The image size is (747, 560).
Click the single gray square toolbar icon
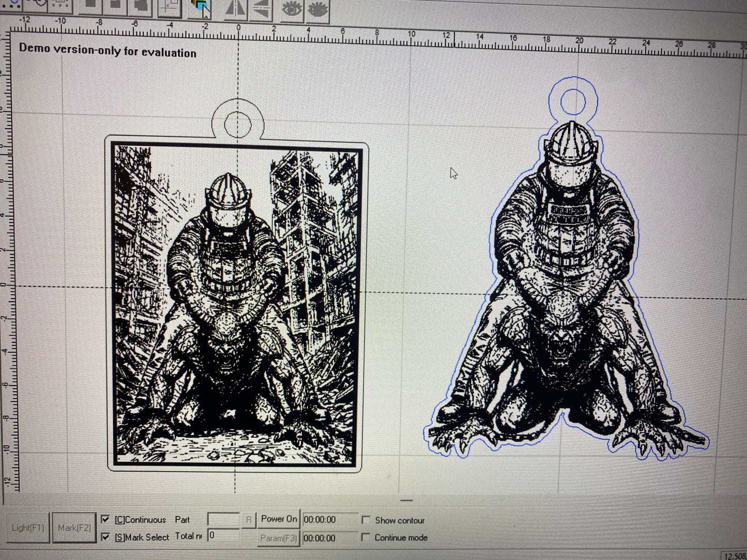pyautogui.click(x=92, y=7)
